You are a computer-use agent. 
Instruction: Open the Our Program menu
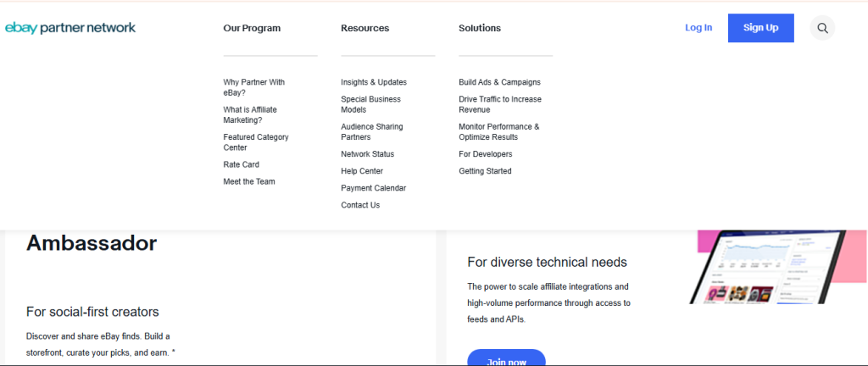[x=252, y=28]
